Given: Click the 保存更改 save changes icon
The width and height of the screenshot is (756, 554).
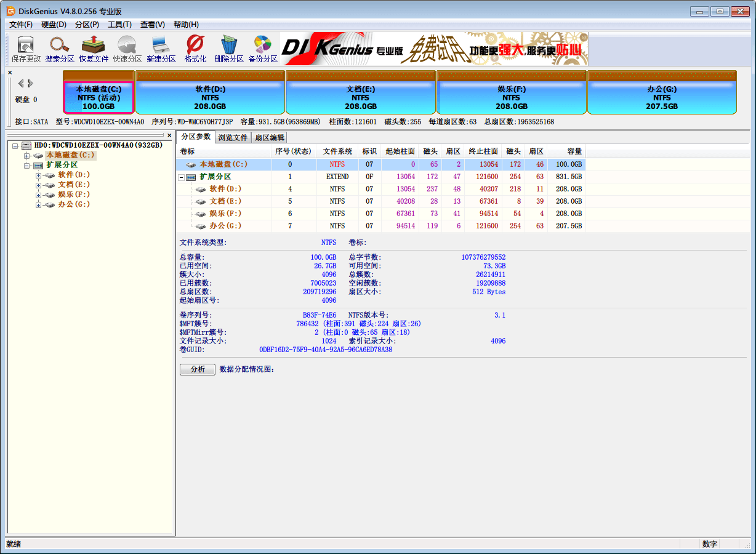Looking at the screenshot, I should pos(26,49).
